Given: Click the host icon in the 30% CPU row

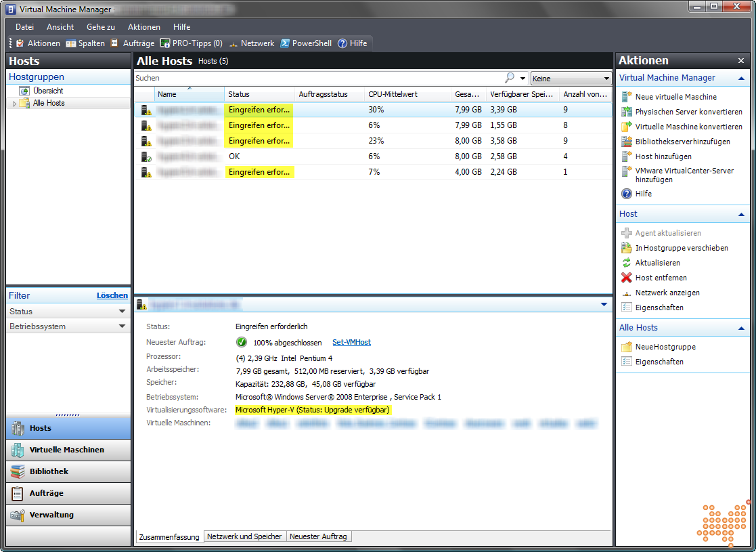Looking at the screenshot, I should [146, 110].
